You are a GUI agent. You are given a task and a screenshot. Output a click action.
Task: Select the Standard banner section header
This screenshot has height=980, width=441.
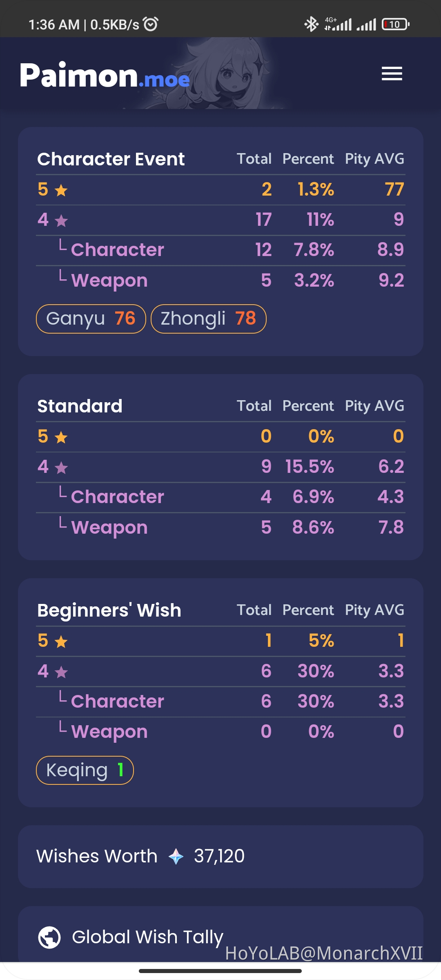point(80,406)
